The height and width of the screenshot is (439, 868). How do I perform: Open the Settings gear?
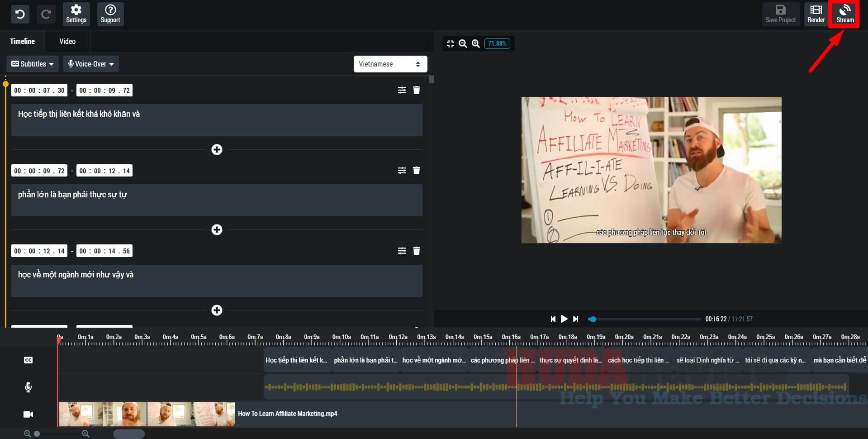(76, 14)
